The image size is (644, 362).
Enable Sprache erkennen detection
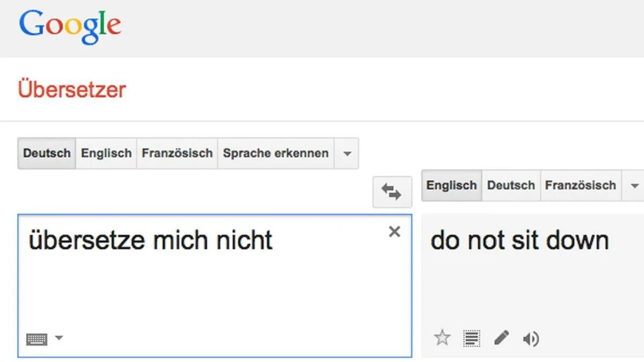(276, 153)
